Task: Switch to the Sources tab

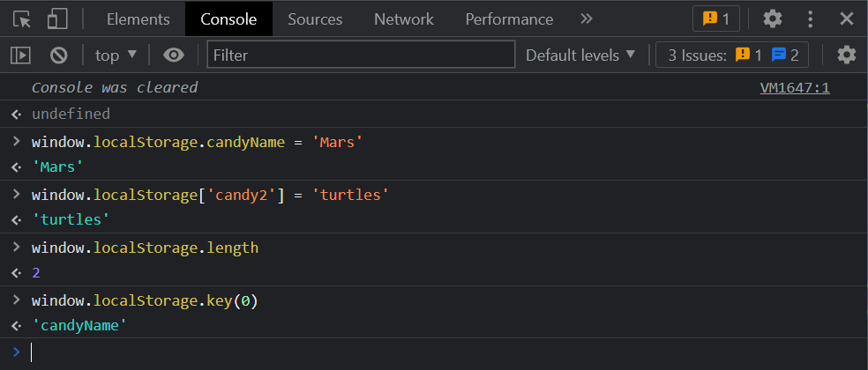Action: 315,19
